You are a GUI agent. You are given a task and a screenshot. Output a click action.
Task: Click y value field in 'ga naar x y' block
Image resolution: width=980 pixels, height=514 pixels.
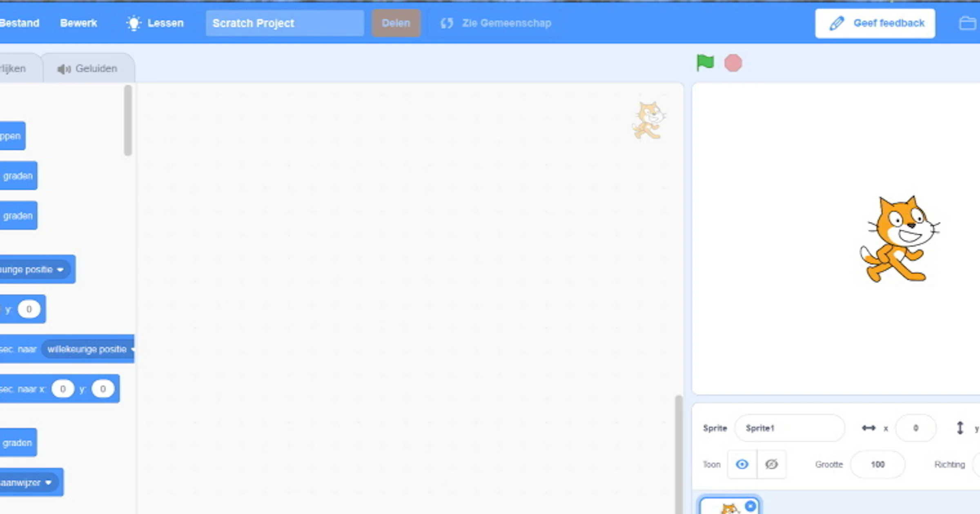[29, 309]
